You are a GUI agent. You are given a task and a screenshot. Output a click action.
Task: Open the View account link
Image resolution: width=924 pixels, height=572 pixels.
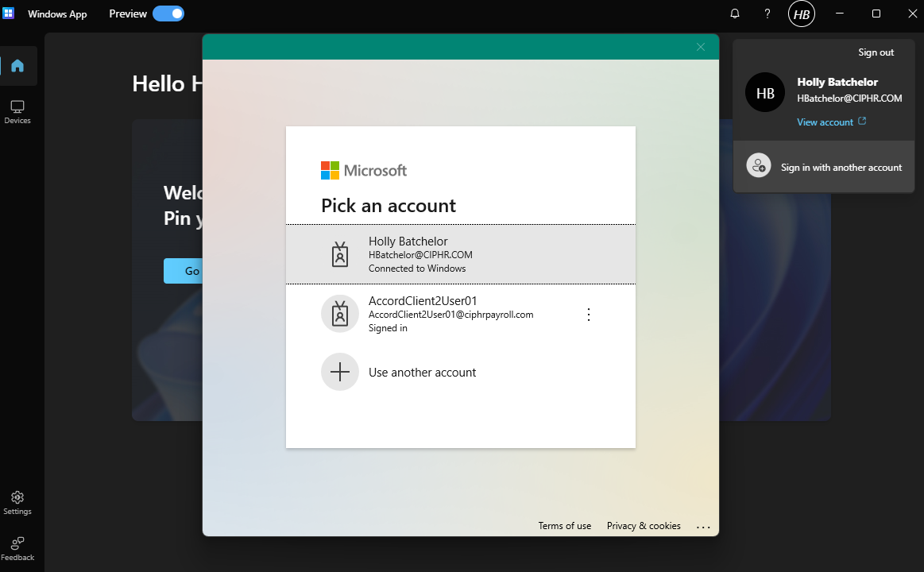click(x=825, y=122)
